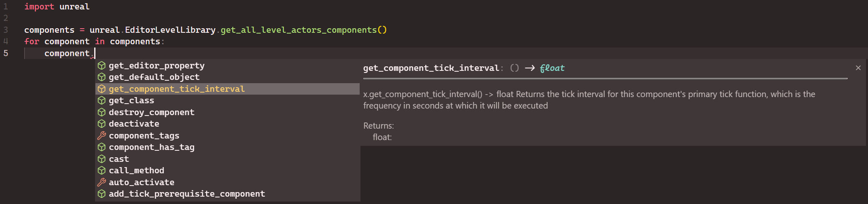
Task: Select call_method from suggestions
Action: pos(227,170)
